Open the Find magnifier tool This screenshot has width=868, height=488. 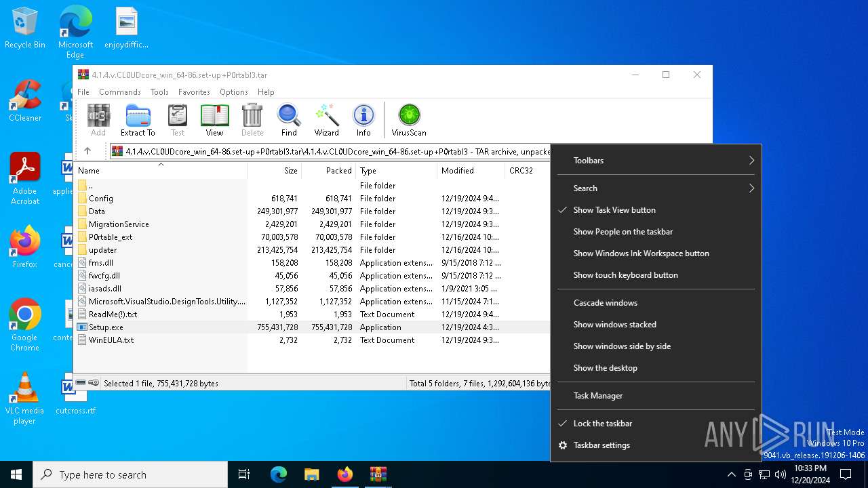coord(289,120)
